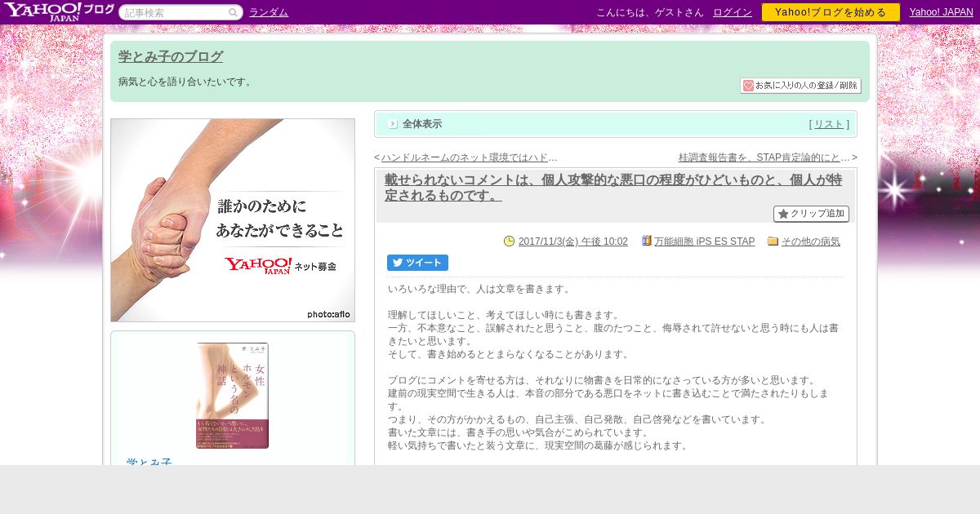980x514 pixels.
Task: Click お気に入りの人の登録/削除 button
Action: (801, 86)
